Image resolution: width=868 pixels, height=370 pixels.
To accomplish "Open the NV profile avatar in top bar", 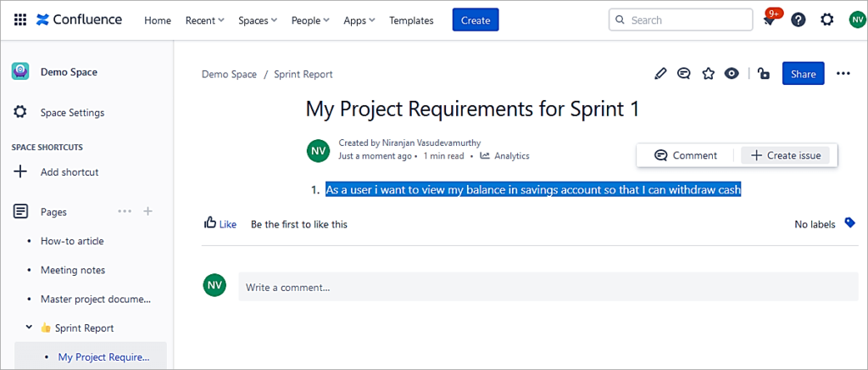I will (857, 20).
